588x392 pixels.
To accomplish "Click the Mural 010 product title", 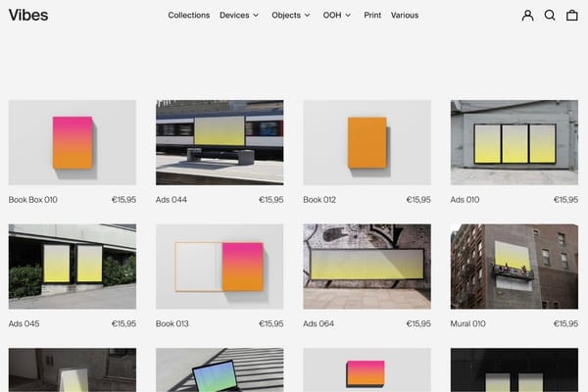I will 468,323.
